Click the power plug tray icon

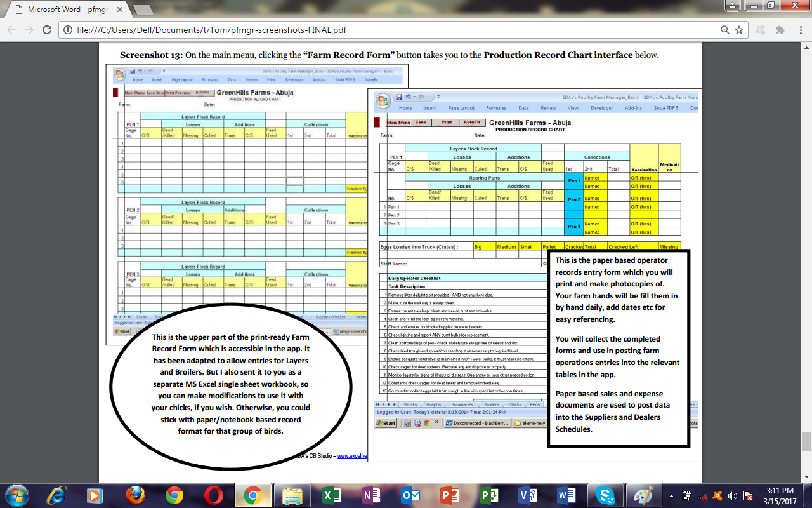pos(686,495)
